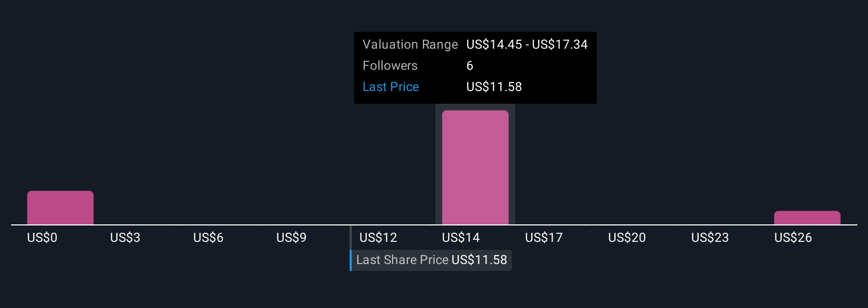Click the US$9 axis label
868x308 pixels.
click(x=291, y=238)
